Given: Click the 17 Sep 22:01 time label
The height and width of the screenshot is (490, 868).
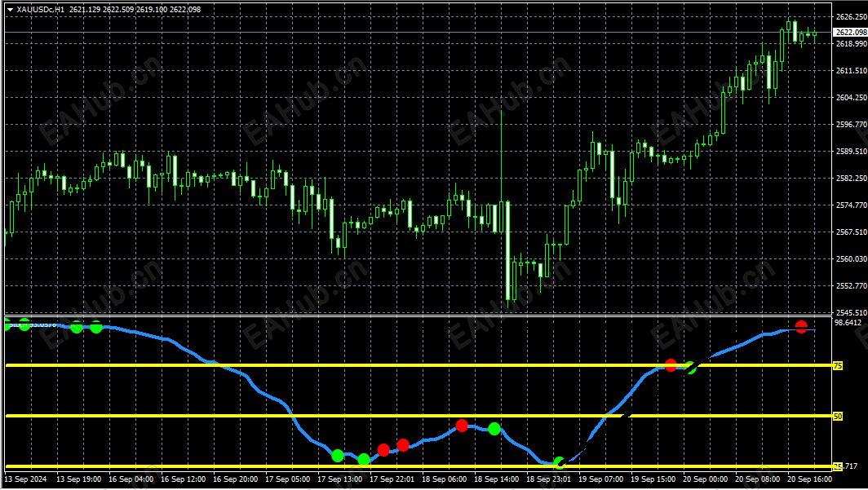Looking at the screenshot, I should pos(392,479).
